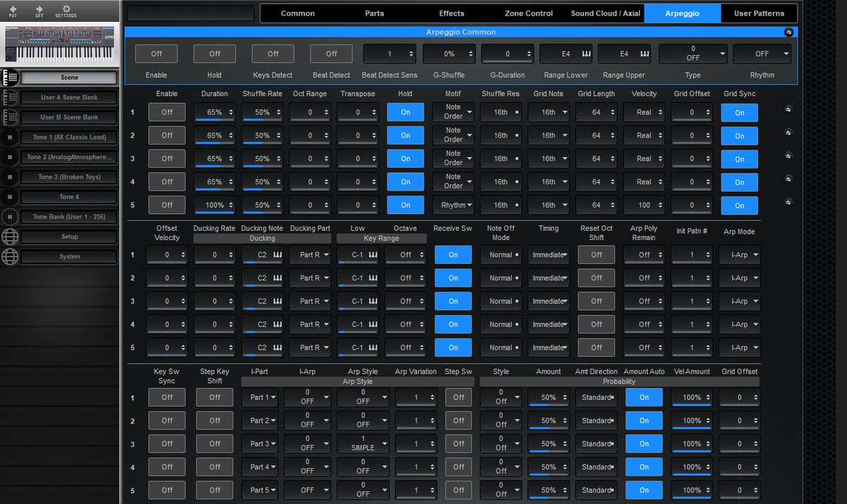This screenshot has width=847, height=504.
Task: Click the square icon beside Tone 3
Action: point(10,176)
